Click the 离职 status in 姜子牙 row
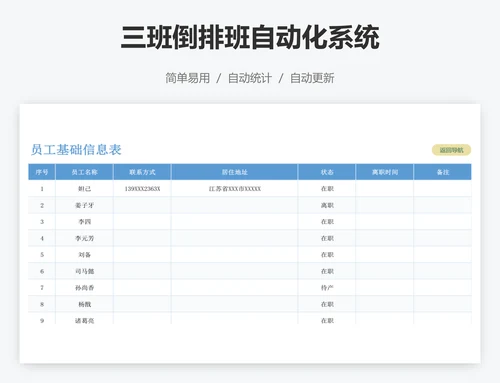The image size is (500, 383). coord(327,205)
